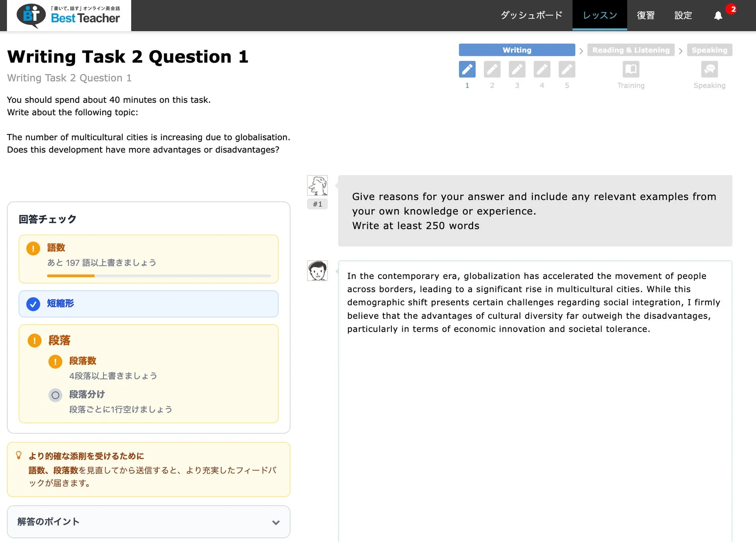Image resolution: width=756 pixels, height=542 pixels.
Task: Click inside the essay answer text area
Action: pyautogui.click(x=535, y=401)
